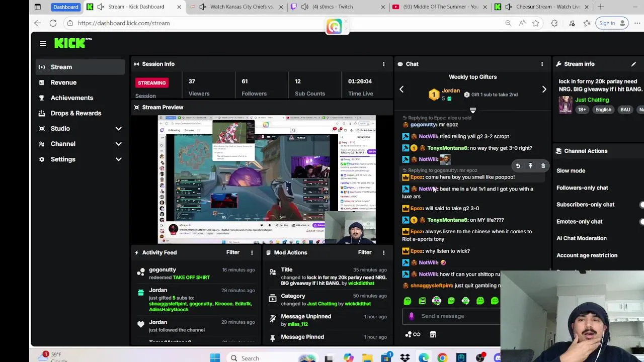Open the Windows Start menu
This screenshot has width=644, height=362.
pyautogui.click(x=215, y=358)
